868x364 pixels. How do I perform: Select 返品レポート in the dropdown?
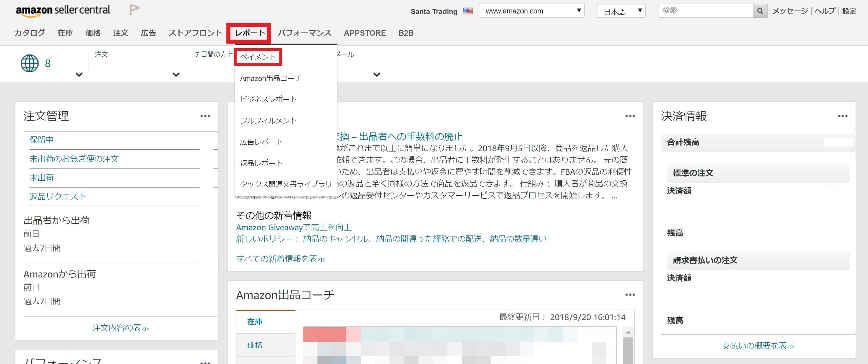coord(261,163)
